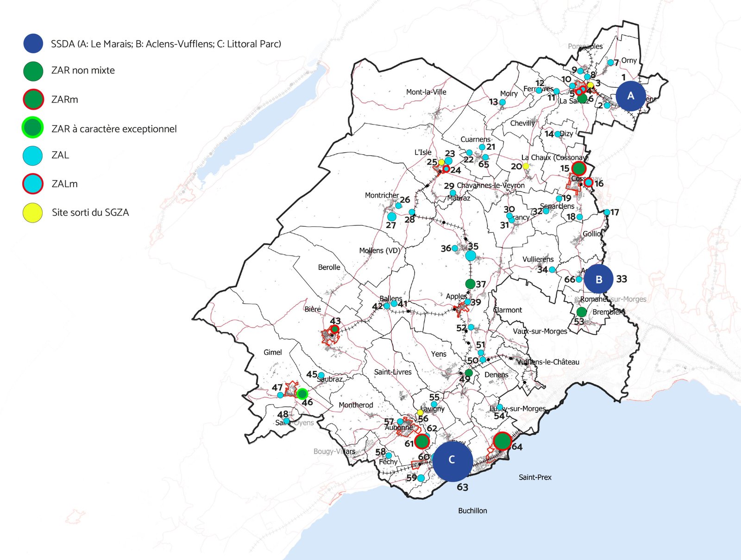Select the green marker 53 near Bremblens
This screenshot has width=741, height=560.
click(x=582, y=312)
